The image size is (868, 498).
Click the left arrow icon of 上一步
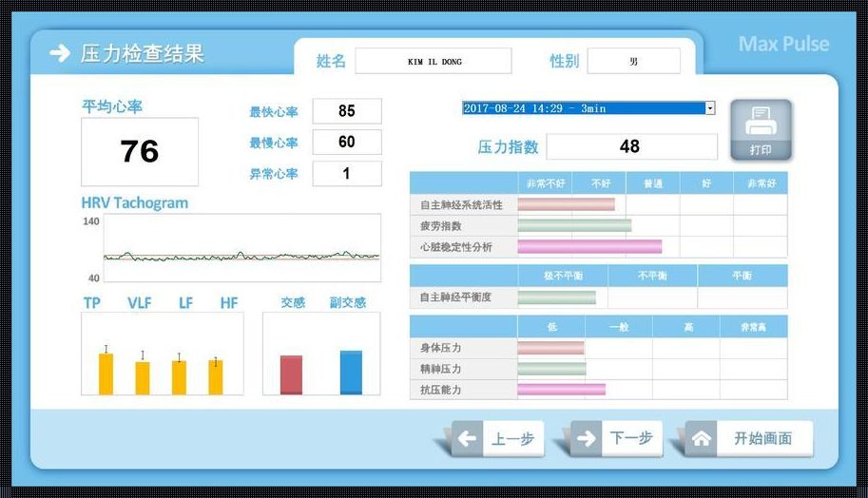tap(467, 439)
